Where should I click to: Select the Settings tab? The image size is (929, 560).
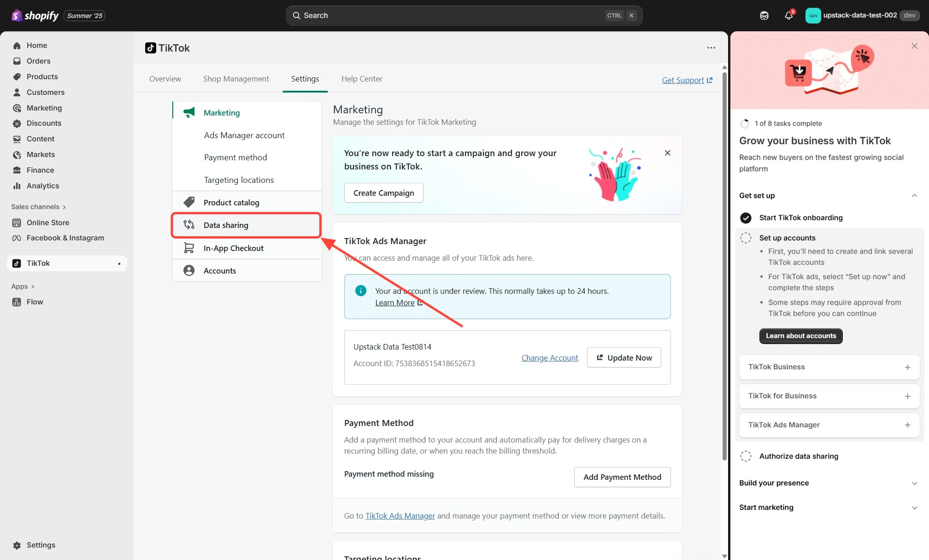(305, 79)
